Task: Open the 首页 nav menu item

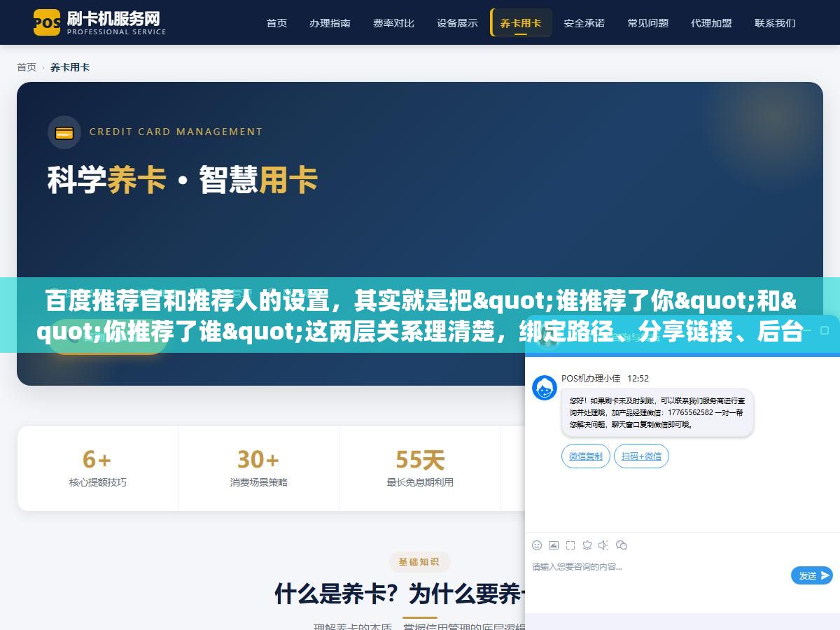Action: (x=276, y=22)
